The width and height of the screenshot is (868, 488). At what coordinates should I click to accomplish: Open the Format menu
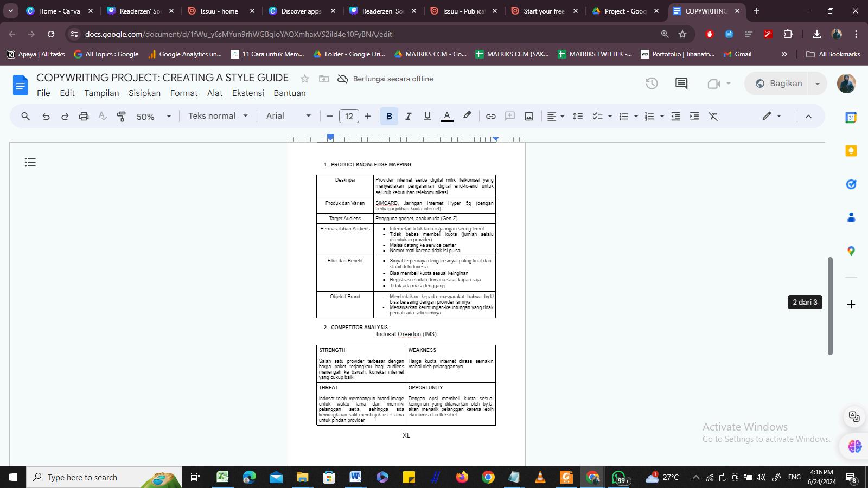click(x=184, y=93)
